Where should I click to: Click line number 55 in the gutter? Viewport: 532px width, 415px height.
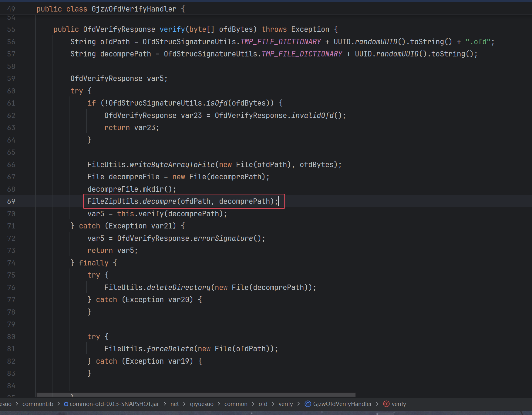coord(11,29)
